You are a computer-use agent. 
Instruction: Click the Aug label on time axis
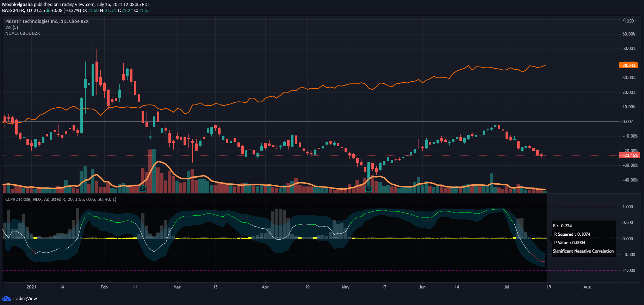coord(587,287)
